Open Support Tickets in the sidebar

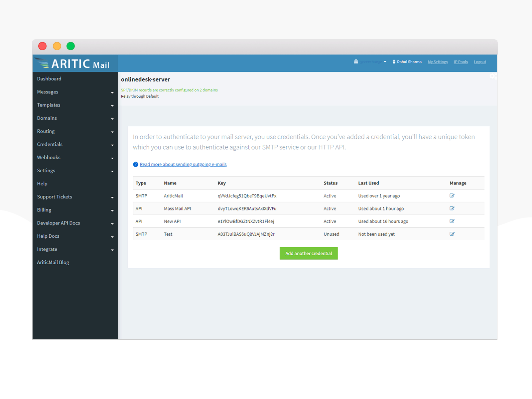[55, 197]
